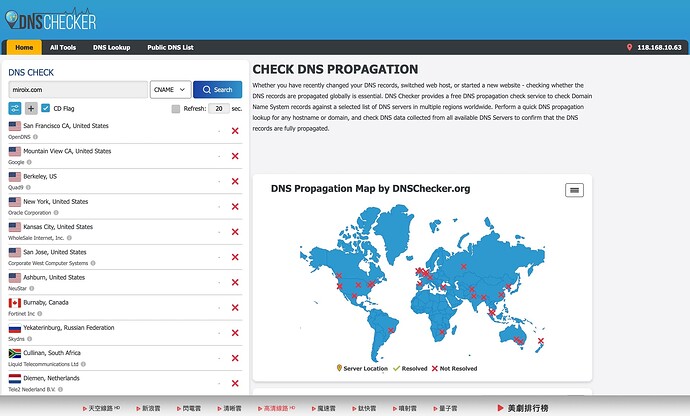
Task: Click info icon next to OpenDNS
Action: click(x=35, y=137)
